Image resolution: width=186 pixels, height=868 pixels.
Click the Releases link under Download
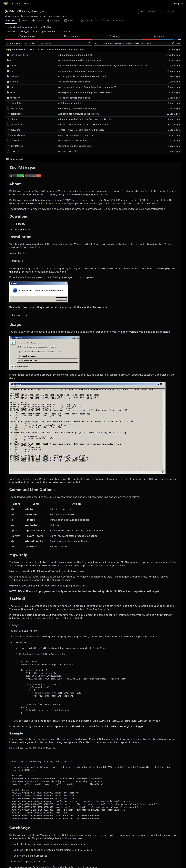pyautogui.click(x=19, y=224)
